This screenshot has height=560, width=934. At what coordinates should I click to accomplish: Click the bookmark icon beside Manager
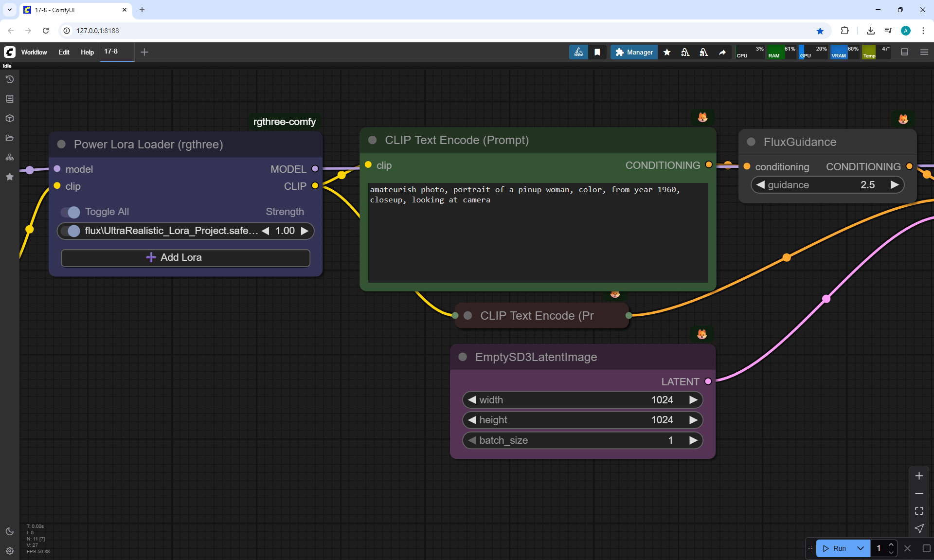click(597, 52)
